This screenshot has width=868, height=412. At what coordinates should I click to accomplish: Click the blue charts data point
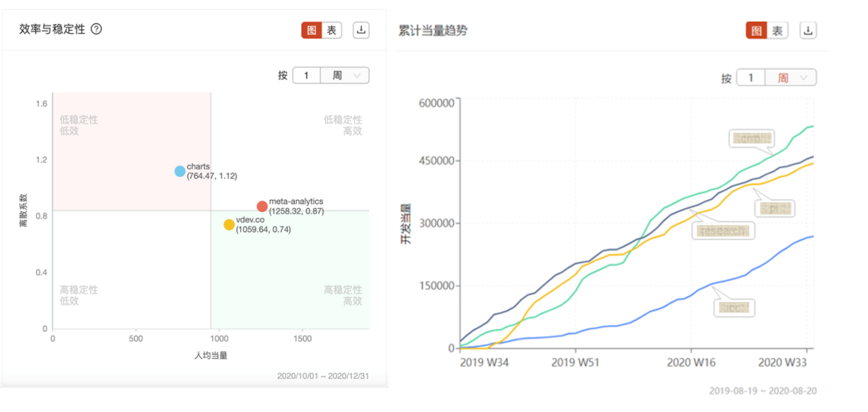pos(180,171)
